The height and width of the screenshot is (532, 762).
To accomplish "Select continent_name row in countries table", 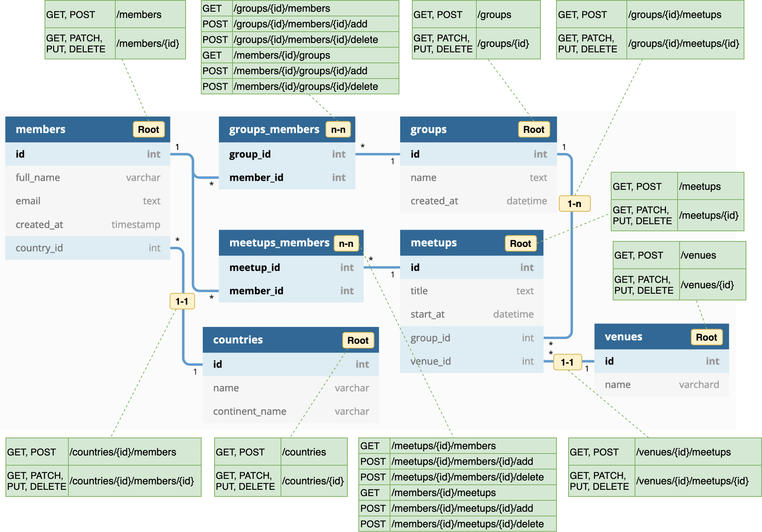I will 290,411.
